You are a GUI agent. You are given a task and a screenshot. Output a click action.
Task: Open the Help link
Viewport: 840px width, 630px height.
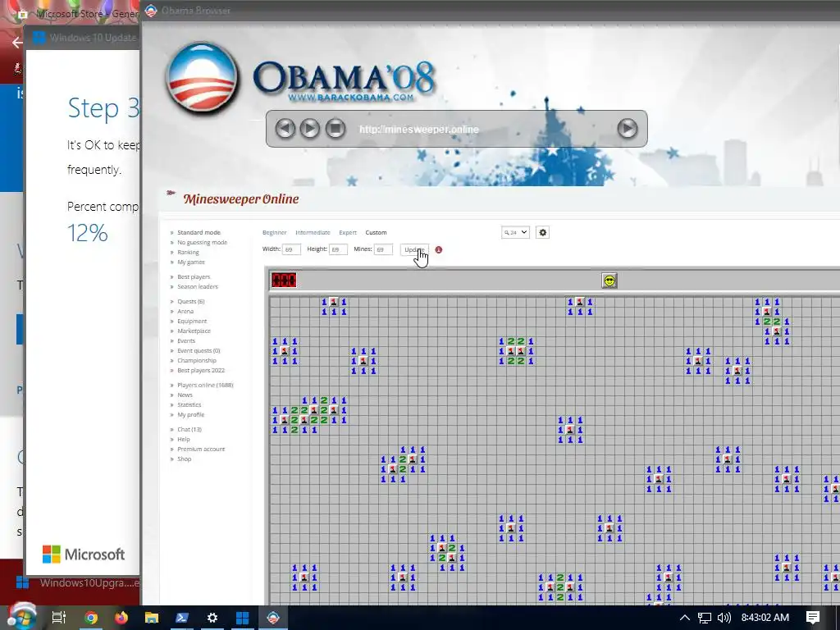click(x=184, y=440)
